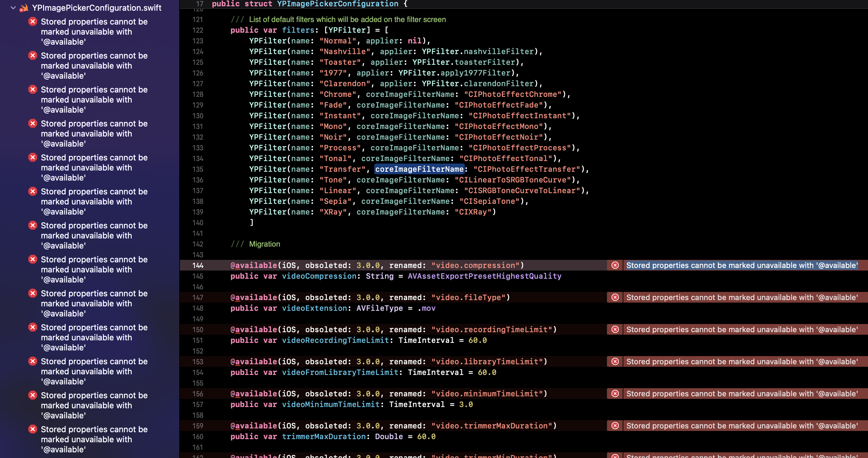This screenshot has width=868, height=458.
Task: Click the error message banner on line 1072
Action: click(741, 361)
